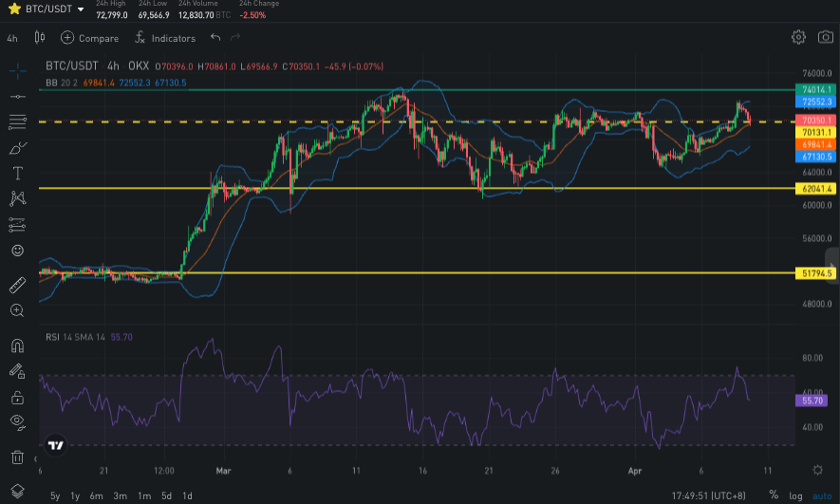Select the Text drawing tool
Viewport: 840px width, 504px height.
click(x=17, y=173)
